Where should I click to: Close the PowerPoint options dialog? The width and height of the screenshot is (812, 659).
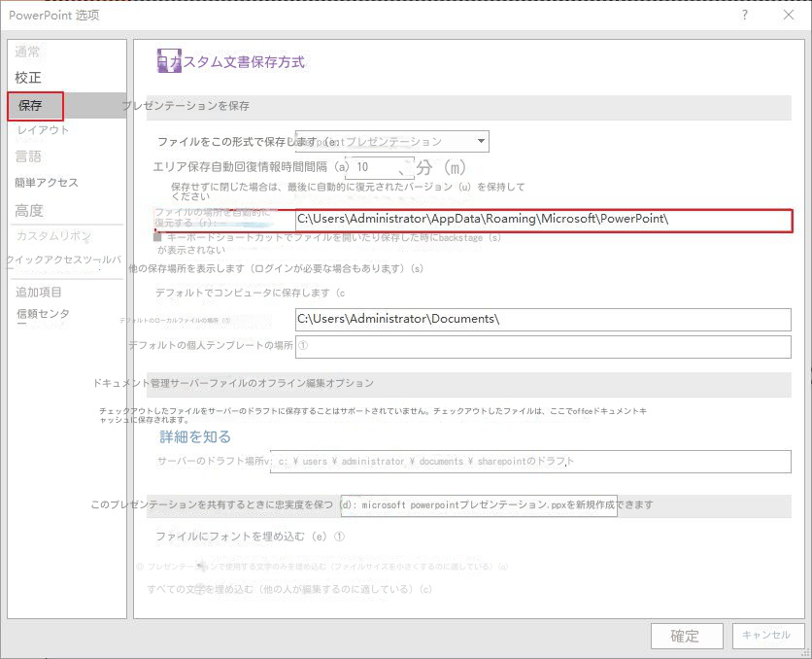pos(788,15)
